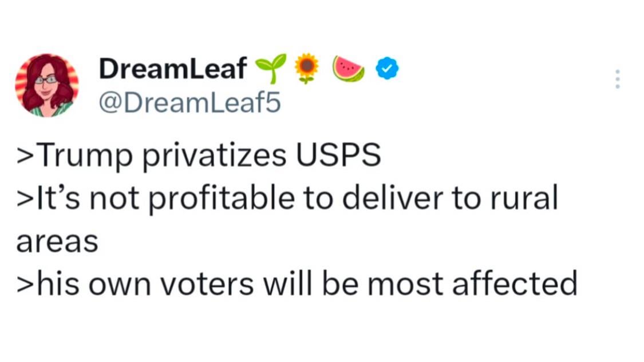
Task: Click the words 'his own' in last line
Action: pyautogui.click(x=94, y=283)
